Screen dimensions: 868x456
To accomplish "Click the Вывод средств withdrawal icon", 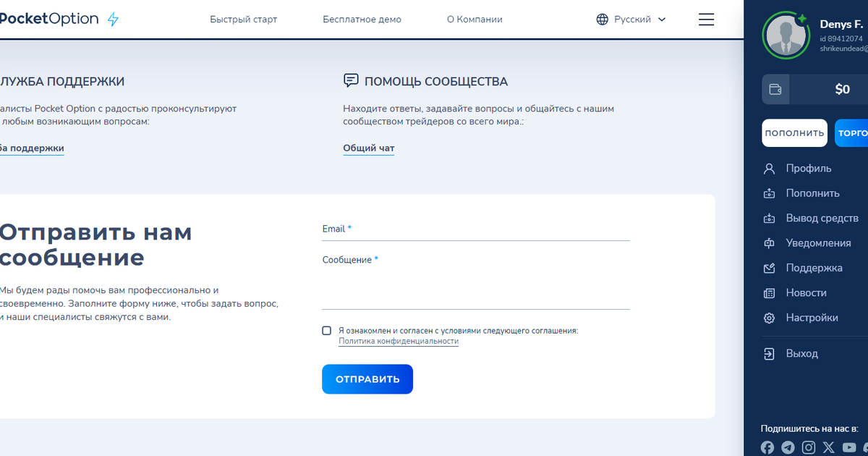I will click(x=770, y=218).
